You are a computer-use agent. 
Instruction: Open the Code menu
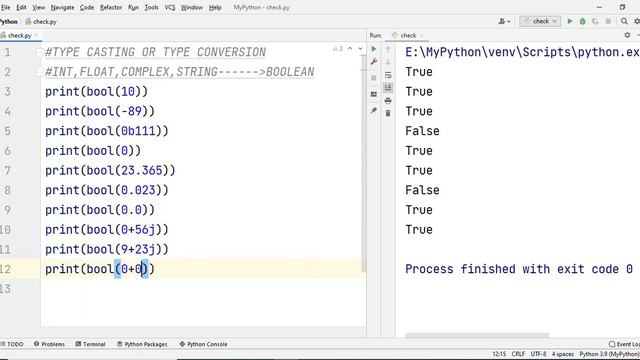87,7
